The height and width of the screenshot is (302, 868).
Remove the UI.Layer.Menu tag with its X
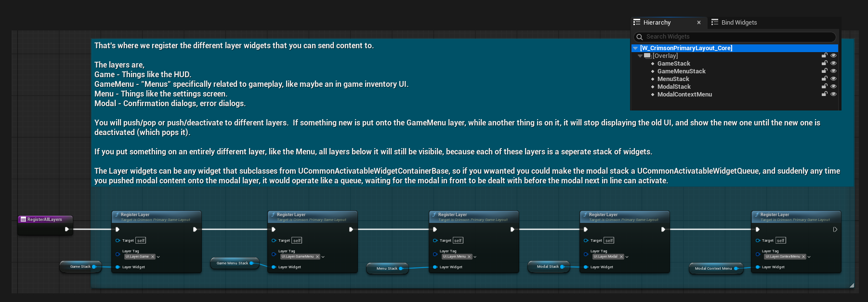click(469, 257)
